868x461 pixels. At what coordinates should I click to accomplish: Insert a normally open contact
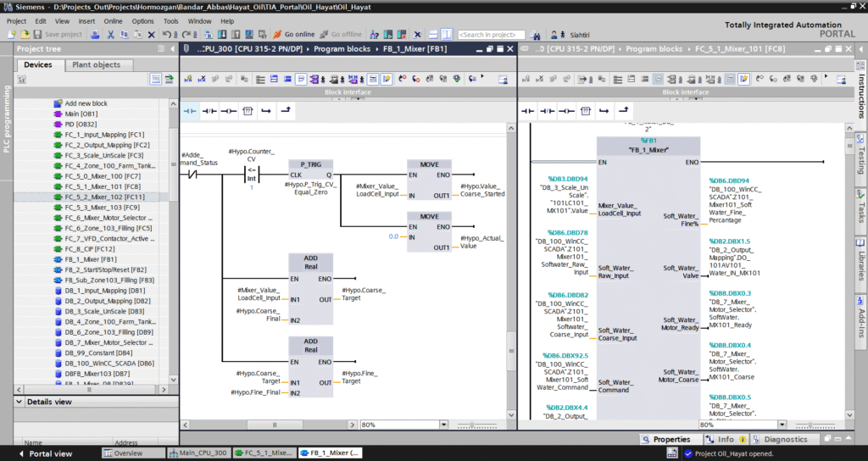pyautogui.click(x=190, y=110)
